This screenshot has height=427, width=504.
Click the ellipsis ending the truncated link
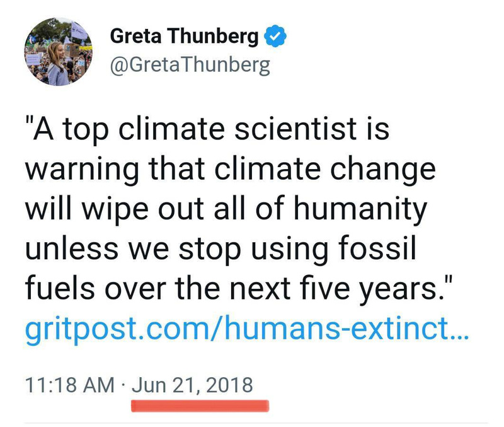point(459,332)
